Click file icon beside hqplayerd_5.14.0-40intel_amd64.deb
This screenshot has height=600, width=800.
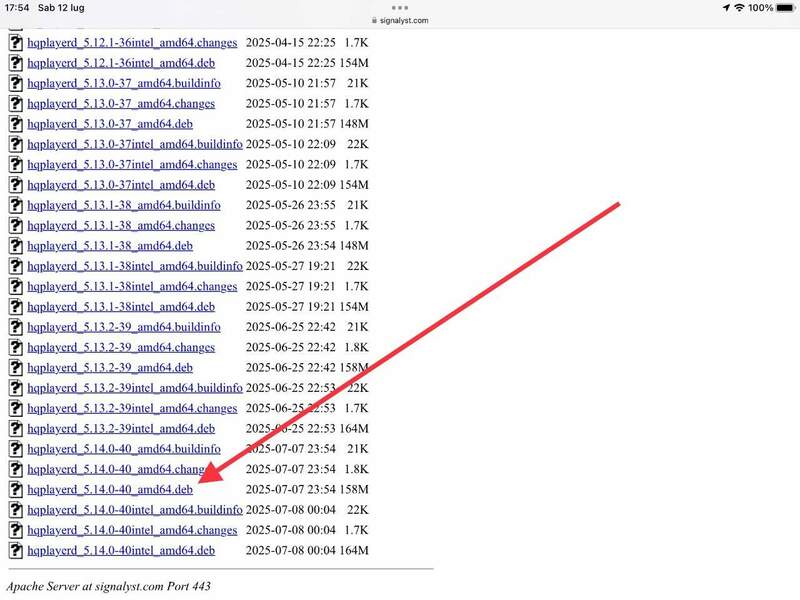(x=15, y=550)
